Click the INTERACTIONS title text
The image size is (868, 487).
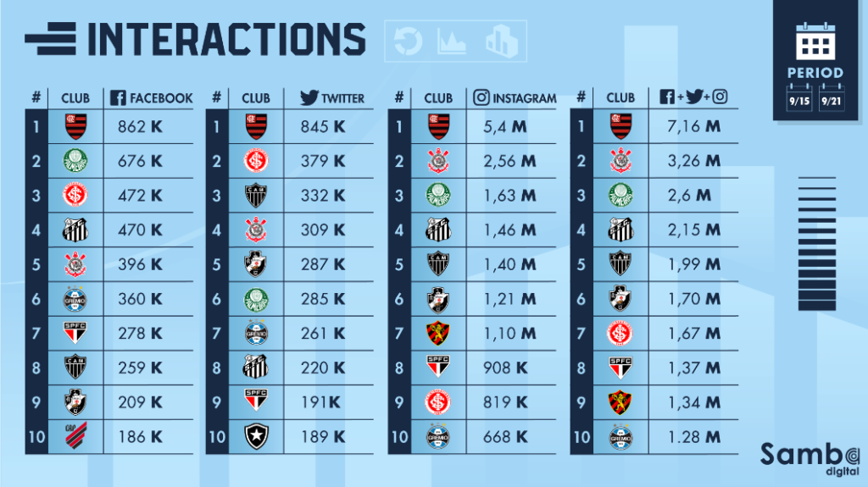(x=226, y=40)
